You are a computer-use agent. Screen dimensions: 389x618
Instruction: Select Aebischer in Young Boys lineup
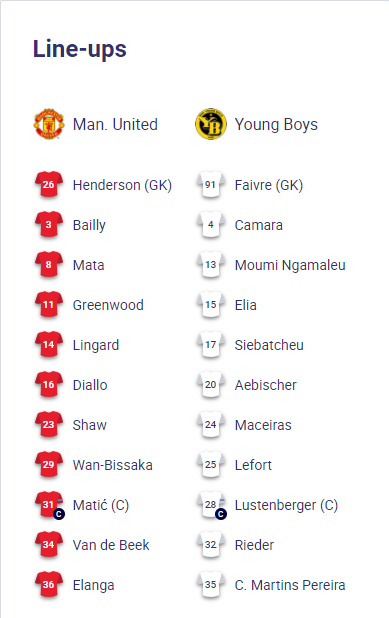266,385
